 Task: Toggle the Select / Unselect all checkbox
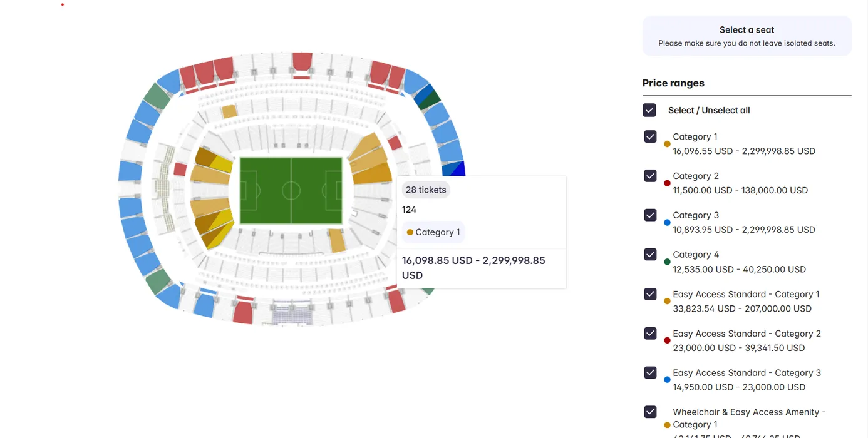tap(649, 110)
